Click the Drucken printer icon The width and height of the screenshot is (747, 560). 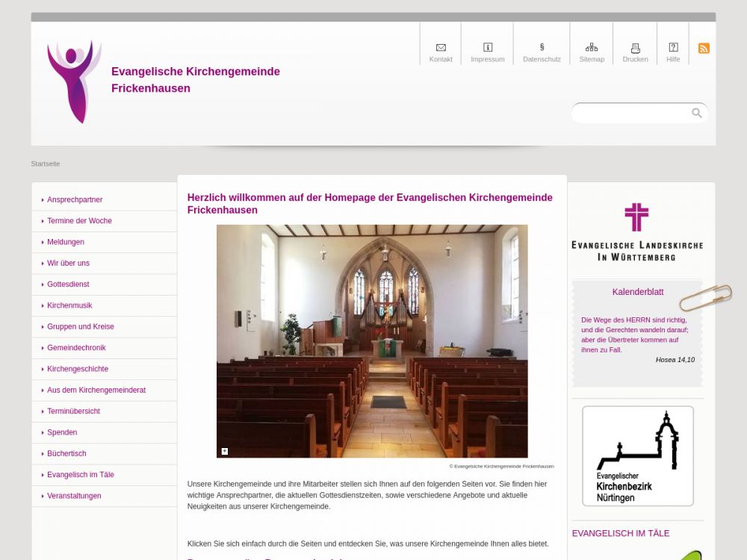click(x=635, y=48)
